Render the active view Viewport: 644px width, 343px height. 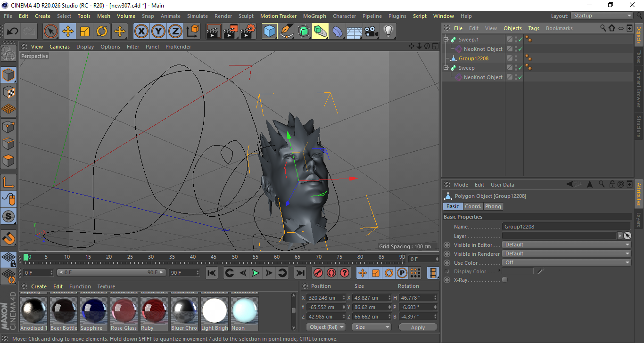coord(214,32)
